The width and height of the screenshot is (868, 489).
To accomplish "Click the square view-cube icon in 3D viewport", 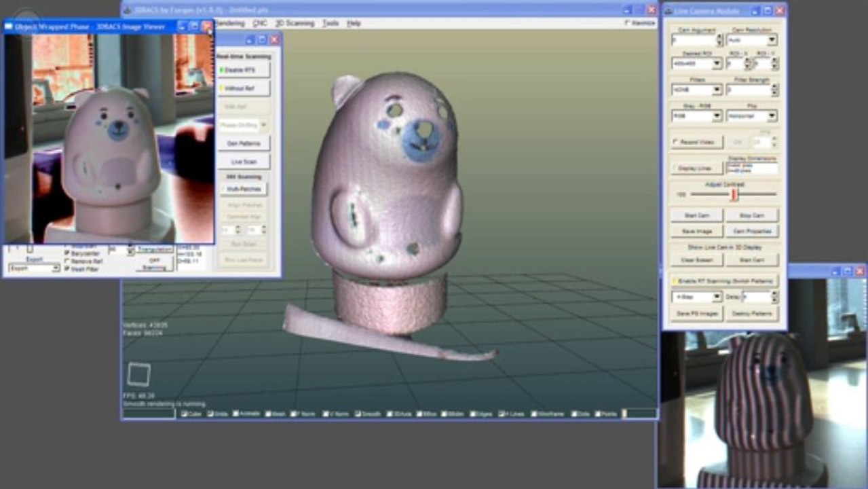I will tap(138, 374).
